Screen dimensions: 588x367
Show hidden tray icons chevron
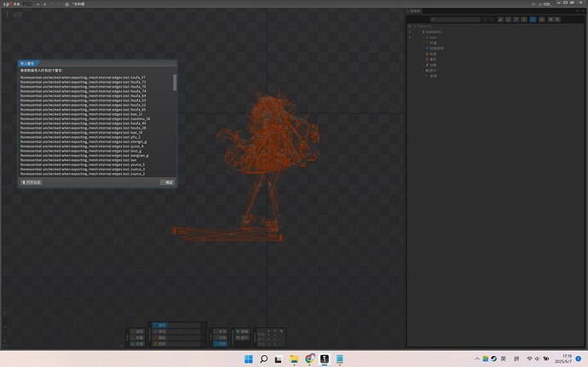[477, 358]
